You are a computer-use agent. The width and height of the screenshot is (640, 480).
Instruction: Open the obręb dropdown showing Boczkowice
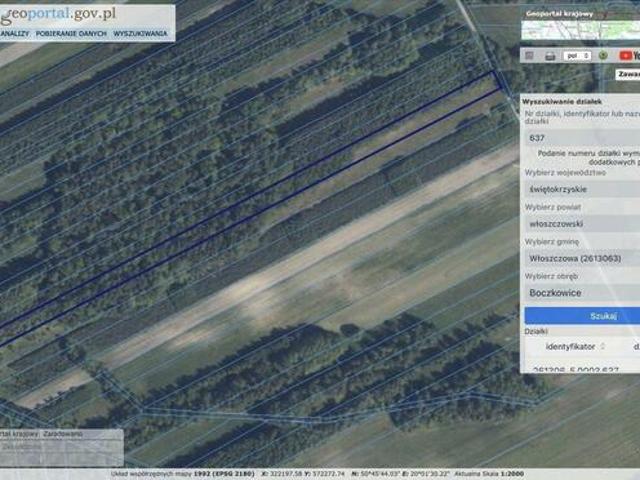coord(582,293)
